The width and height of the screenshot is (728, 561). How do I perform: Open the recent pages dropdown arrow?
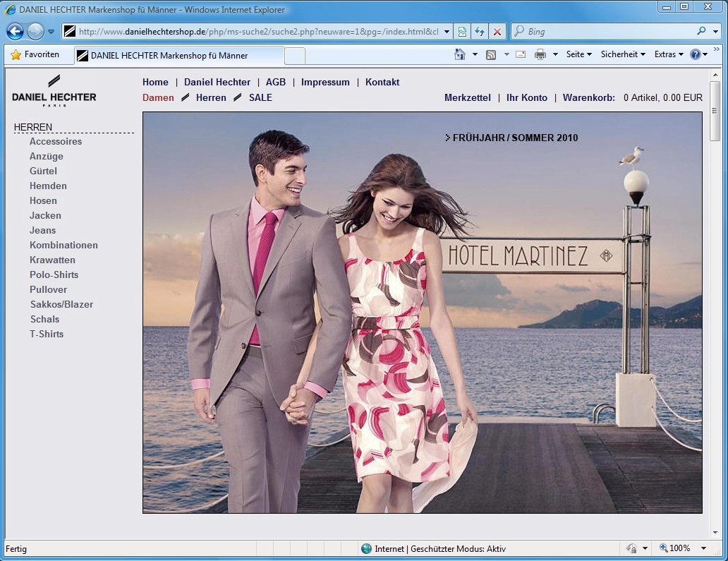(x=51, y=32)
